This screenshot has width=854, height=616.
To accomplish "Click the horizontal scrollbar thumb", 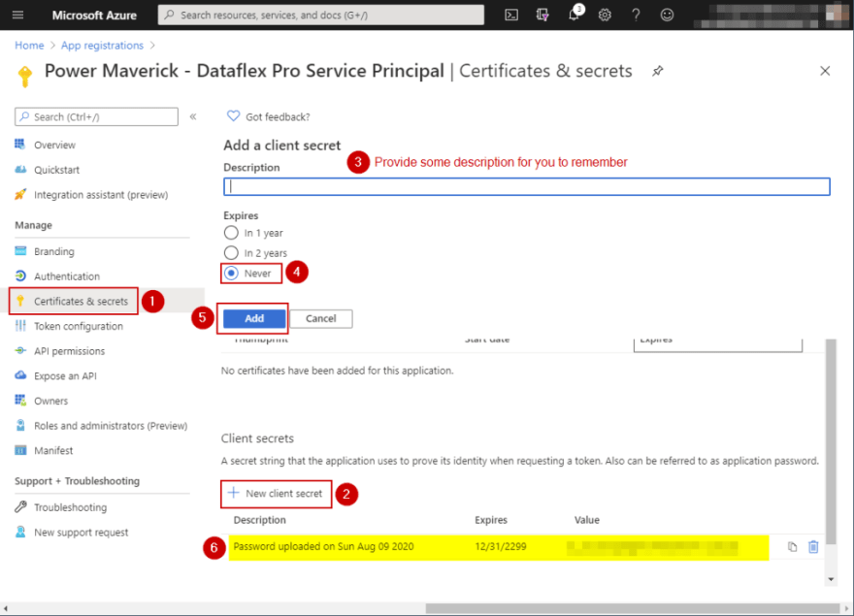I will tap(633, 608).
